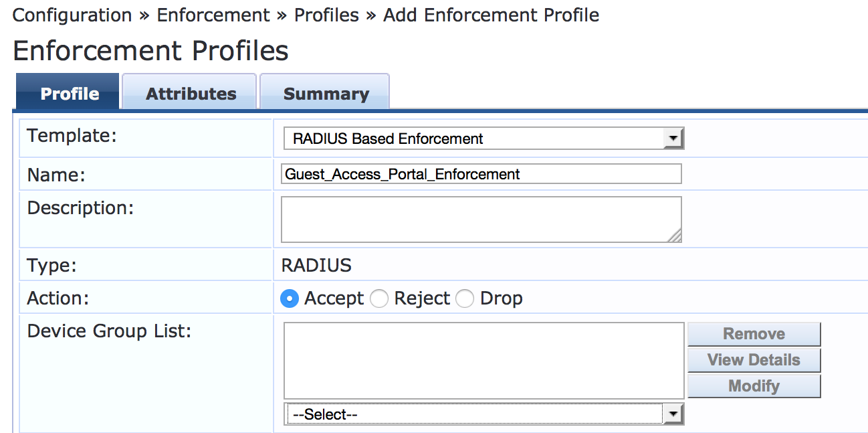Open the Profiles breadcrumb link

pyautogui.click(x=326, y=15)
